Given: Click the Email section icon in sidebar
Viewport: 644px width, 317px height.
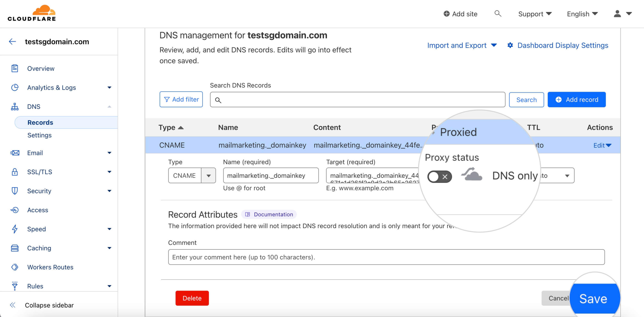Looking at the screenshot, I should tap(14, 152).
